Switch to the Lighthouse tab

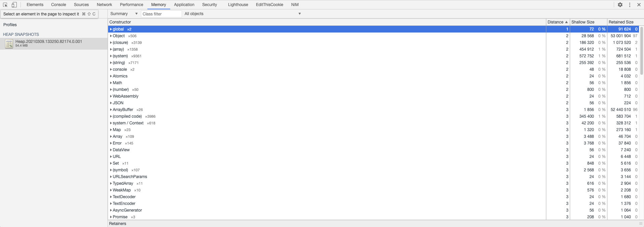tap(238, 5)
